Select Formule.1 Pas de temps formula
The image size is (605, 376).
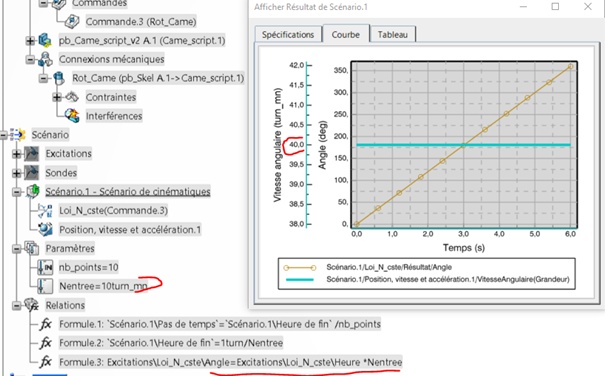pos(220,324)
